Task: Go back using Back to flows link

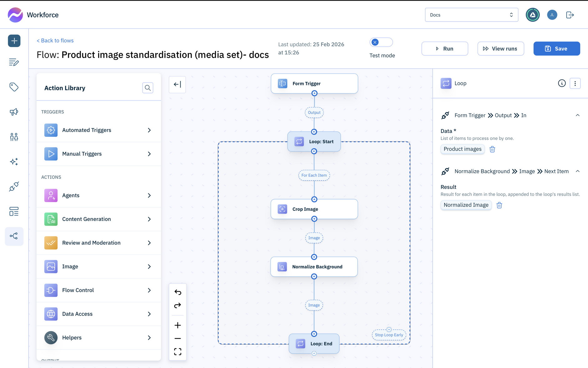Action: pos(55,40)
